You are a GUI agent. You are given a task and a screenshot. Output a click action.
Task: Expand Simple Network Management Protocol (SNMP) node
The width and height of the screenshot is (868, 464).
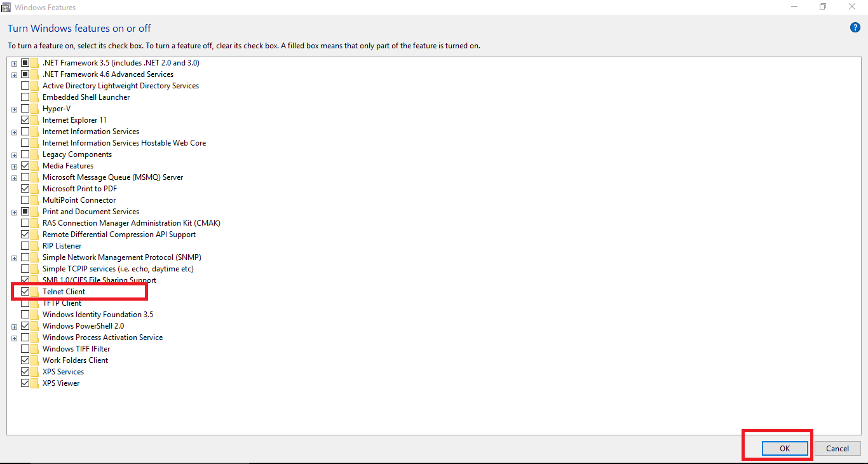(14, 258)
